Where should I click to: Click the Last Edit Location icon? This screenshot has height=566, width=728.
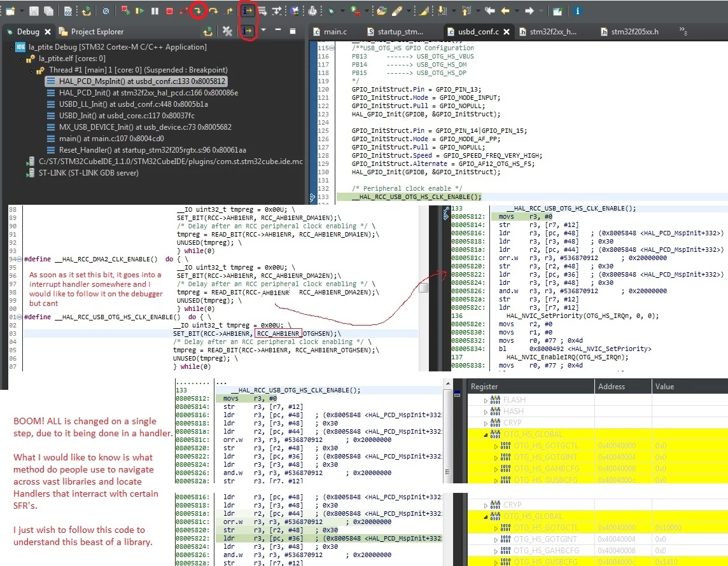pyautogui.click(x=490, y=11)
